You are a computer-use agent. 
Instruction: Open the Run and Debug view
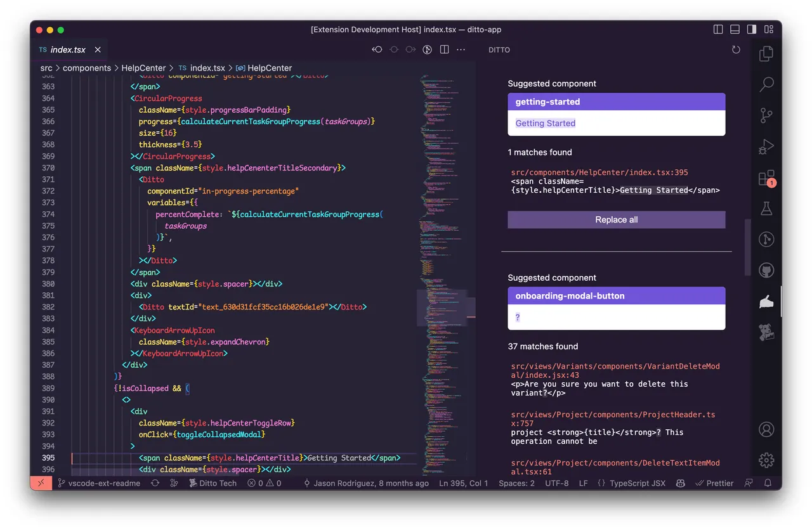(766, 146)
